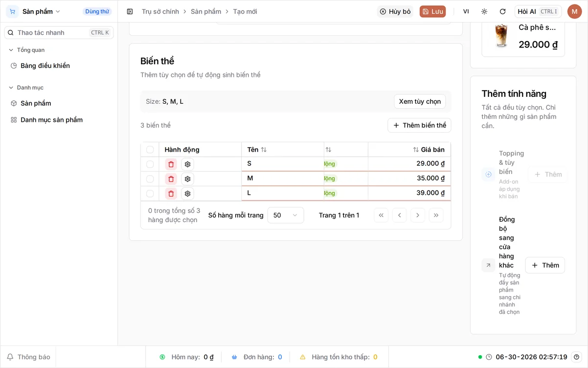The height and width of the screenshot is (368, 588).
Task: Open settings gear for the M variant
Action: pyautogui.click(x=187, y=179)
